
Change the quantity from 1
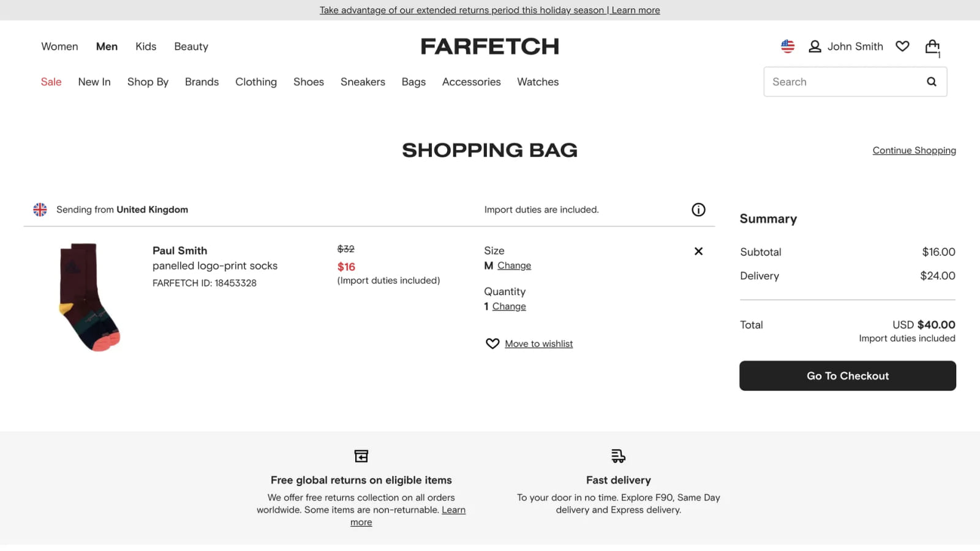(x=508, y=306)
